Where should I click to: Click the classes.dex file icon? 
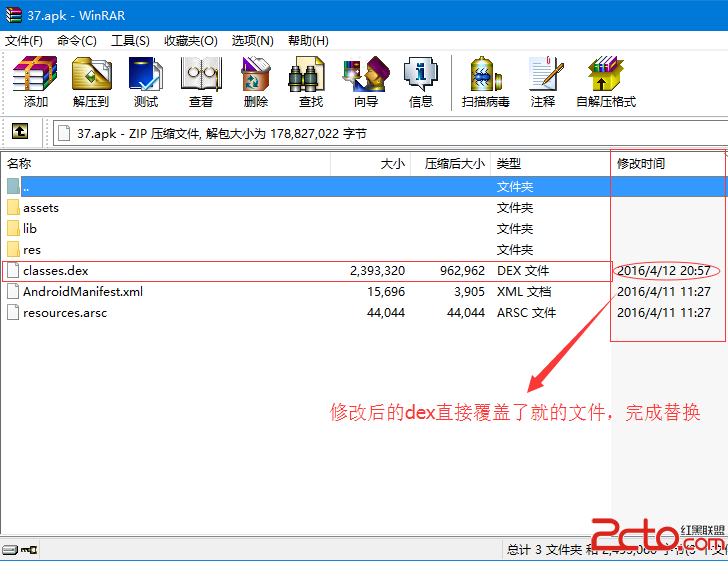[13, 270]
